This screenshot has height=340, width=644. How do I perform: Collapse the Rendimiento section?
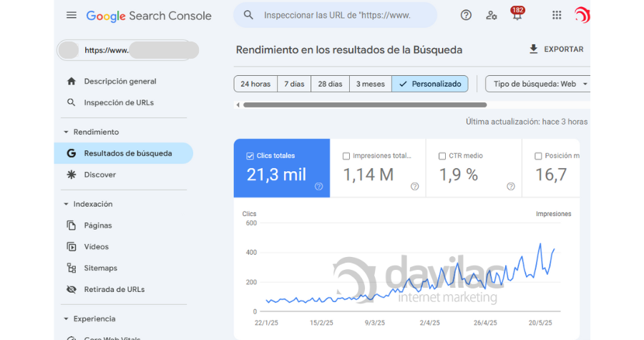coord(66,132)
